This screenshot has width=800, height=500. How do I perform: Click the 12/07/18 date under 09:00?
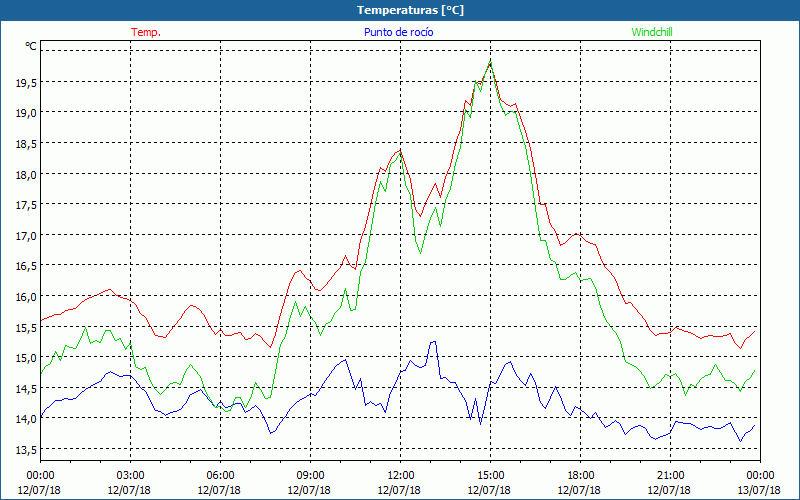pos(309,490)
